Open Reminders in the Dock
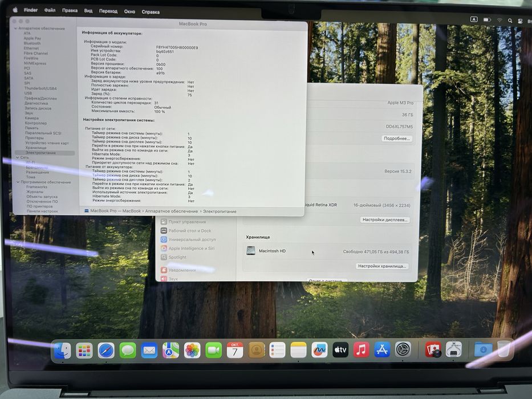 tap(277, 351)
